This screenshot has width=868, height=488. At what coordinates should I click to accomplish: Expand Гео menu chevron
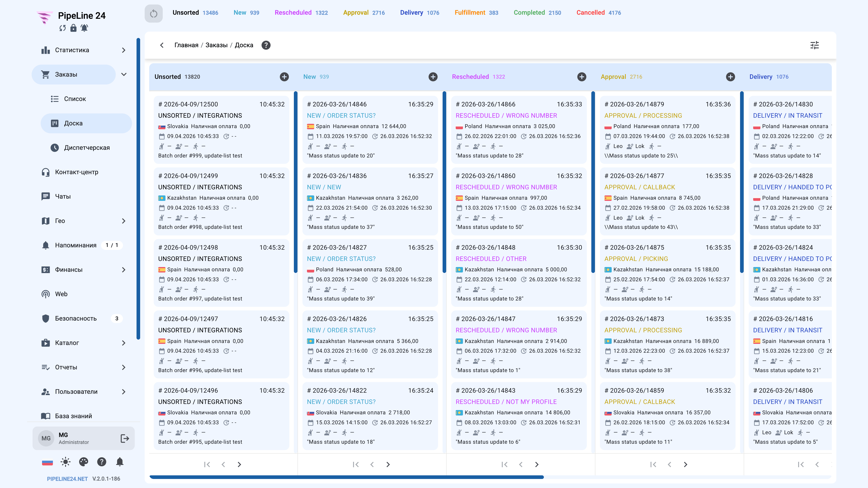tap(124, 221)
